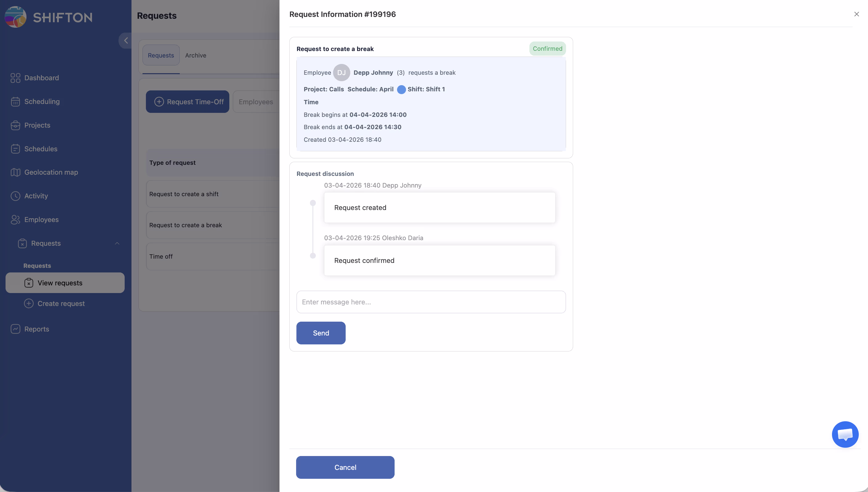Click the blue Shift 1 color dot
Screen dimensions: 868x492
(401, 89)
